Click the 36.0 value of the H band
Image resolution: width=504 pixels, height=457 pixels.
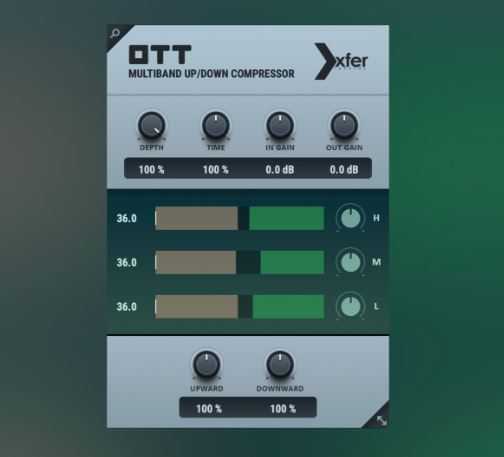126,218
